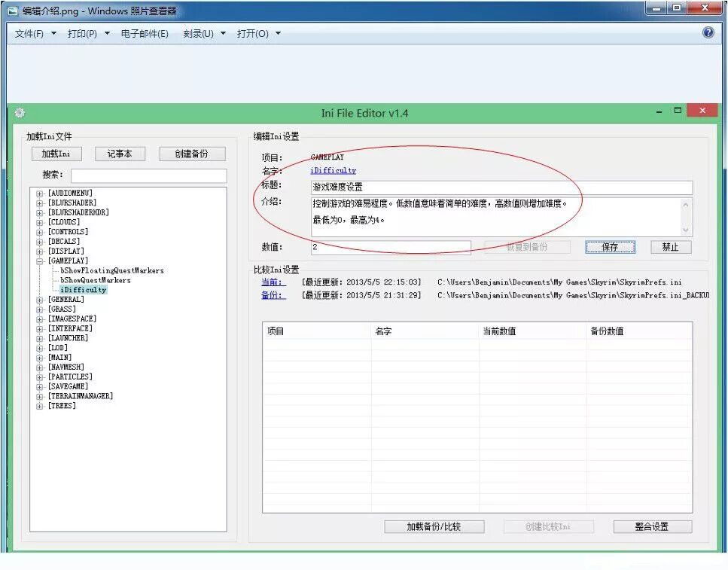
Task: Minimize the Ini File Editor window
Action: [x=659, y=112]
